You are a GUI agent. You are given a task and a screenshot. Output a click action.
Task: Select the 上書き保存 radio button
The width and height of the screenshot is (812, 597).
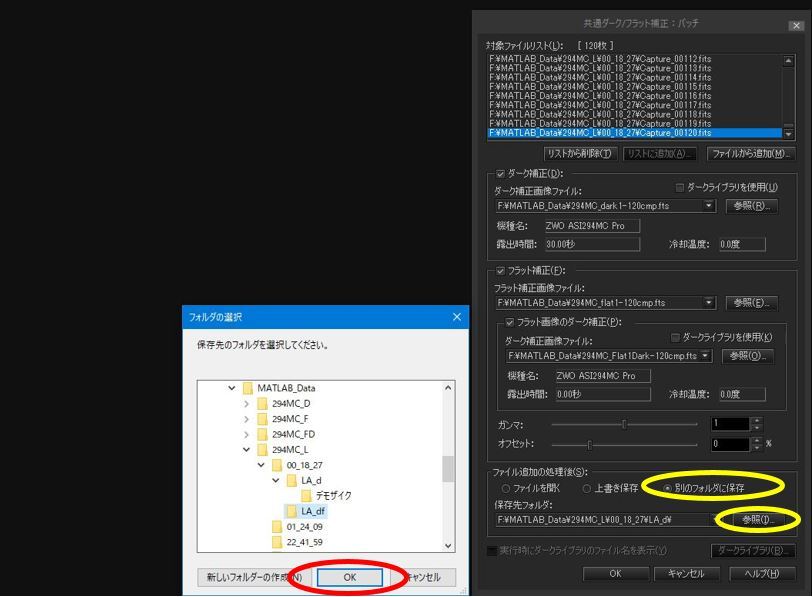coord(586,488)
